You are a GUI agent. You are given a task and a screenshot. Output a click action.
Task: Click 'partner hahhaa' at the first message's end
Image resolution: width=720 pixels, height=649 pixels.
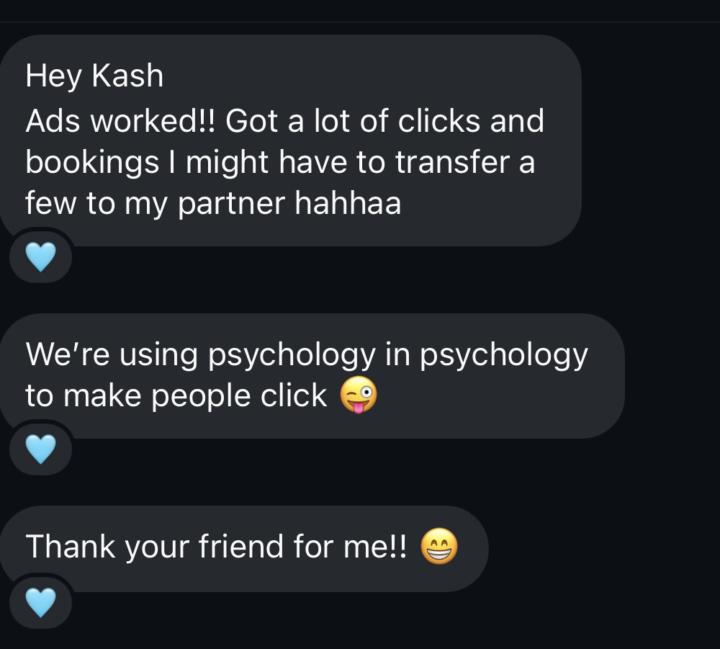click(289, 203)
